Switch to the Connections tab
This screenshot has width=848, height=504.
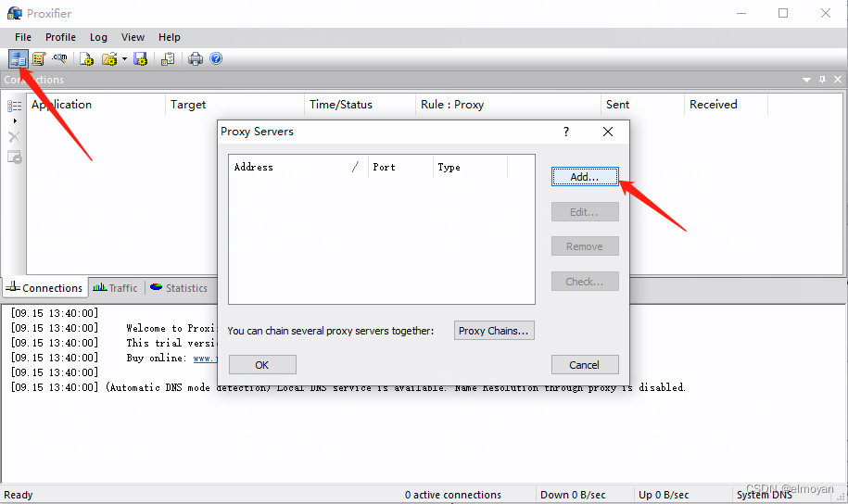pos(44,288)
